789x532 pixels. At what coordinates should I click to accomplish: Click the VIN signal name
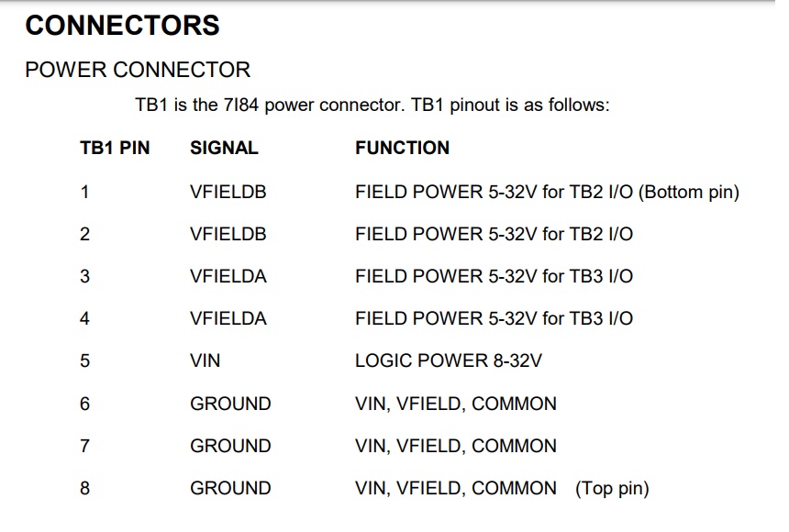coord(206,360)
